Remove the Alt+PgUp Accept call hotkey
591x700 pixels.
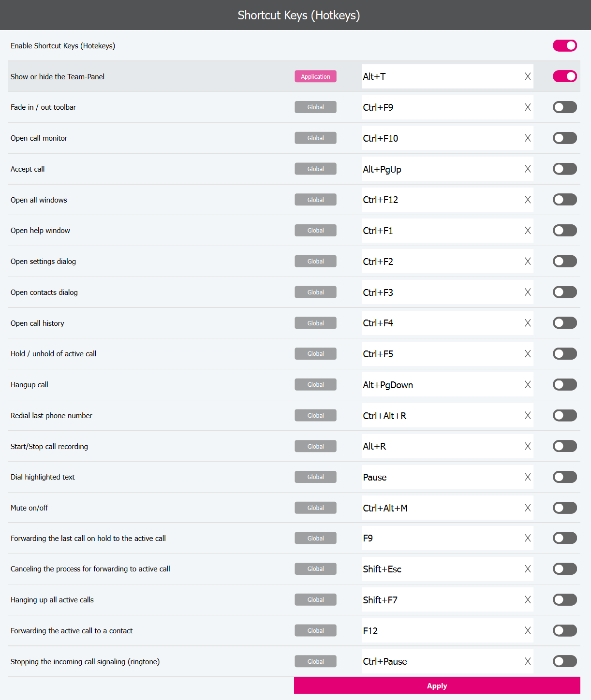point(528,169)
